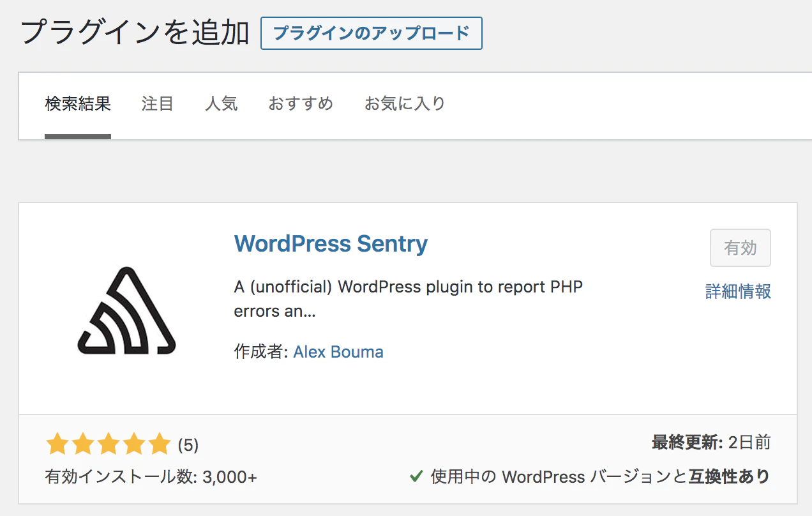Open the WordPress Sentry plugin title link
Viewport: 812px width, 516px height.
pos(331,244)
